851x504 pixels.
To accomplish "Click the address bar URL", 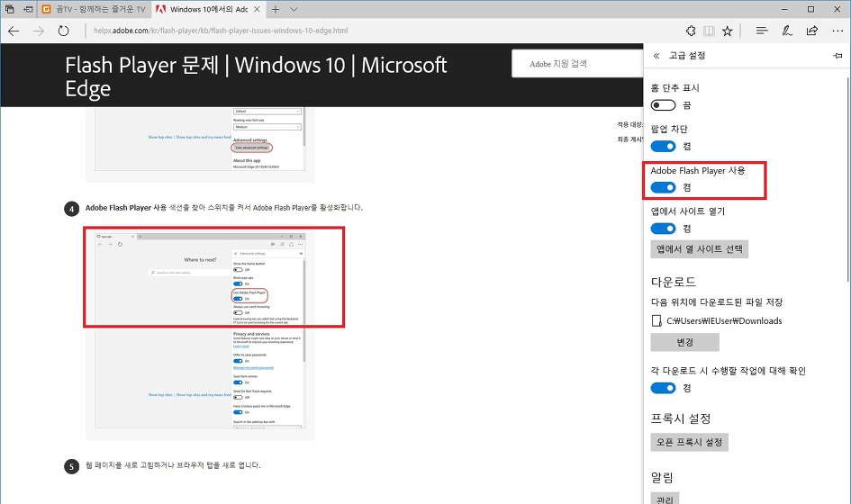I will [221, 31].
